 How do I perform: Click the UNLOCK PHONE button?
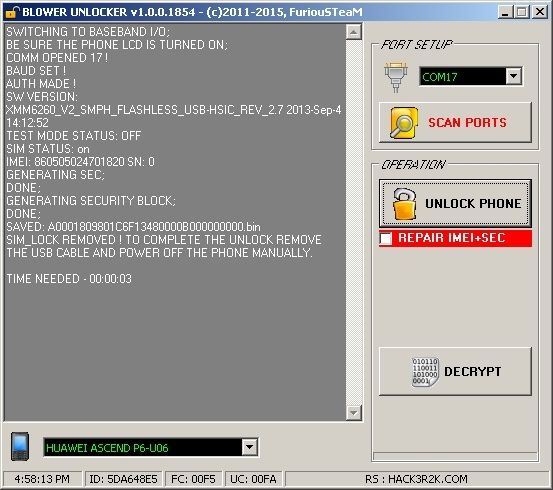[455, 203]
